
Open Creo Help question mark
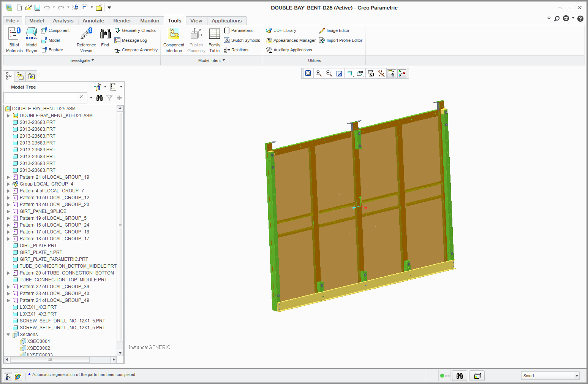pos(580,18)
